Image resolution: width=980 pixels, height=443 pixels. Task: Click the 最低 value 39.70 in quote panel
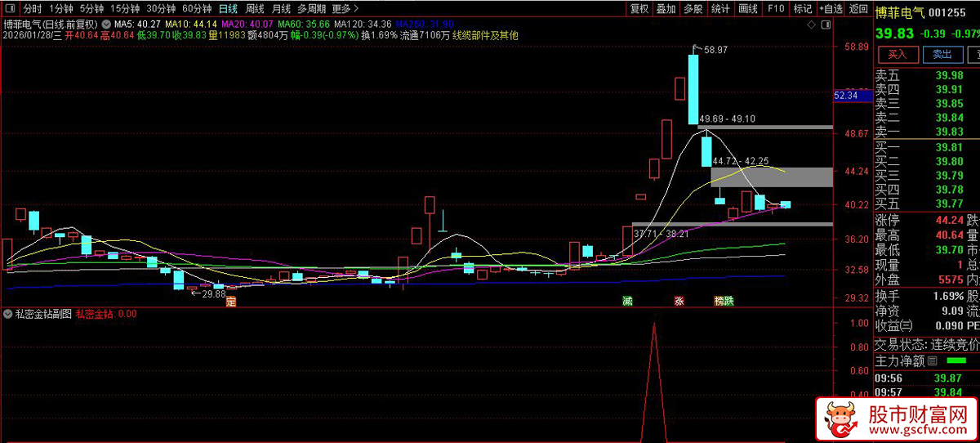[949, 249]
